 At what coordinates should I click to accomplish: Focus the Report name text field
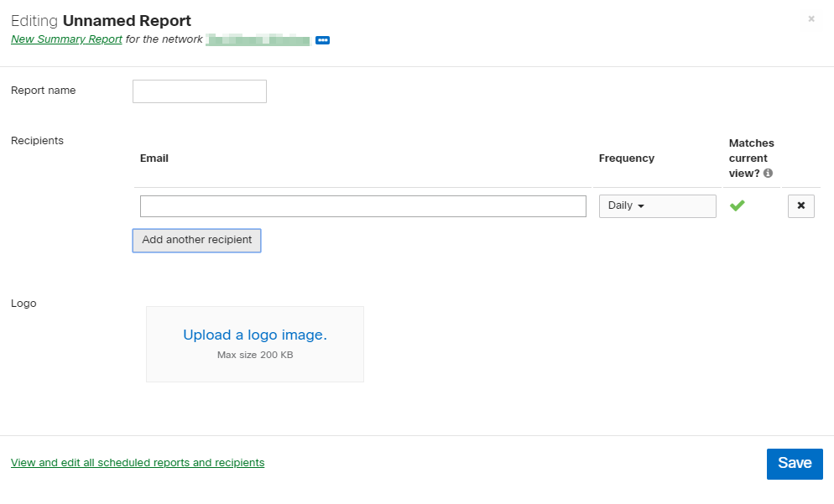pos(200,91)
